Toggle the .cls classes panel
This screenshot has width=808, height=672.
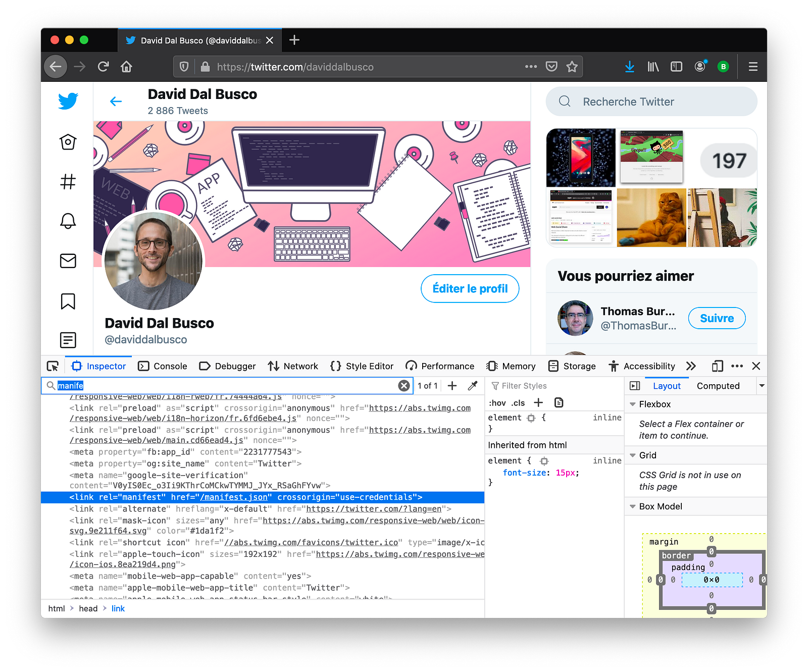pyautogui.click(x=518, y=403)
